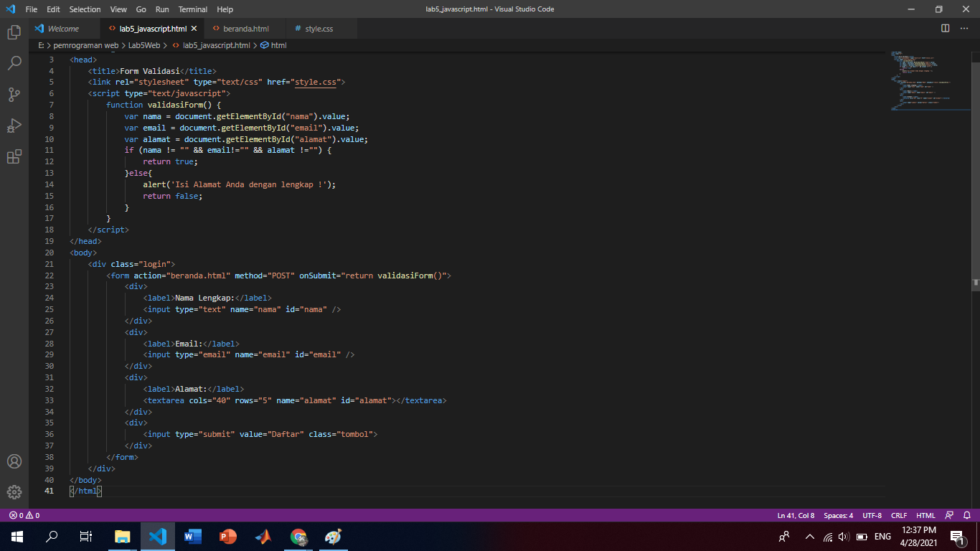Select the Search icon in activity bar
Image resolution: width=980 pixels, height=551 pixels.
(x=14, y=62)
